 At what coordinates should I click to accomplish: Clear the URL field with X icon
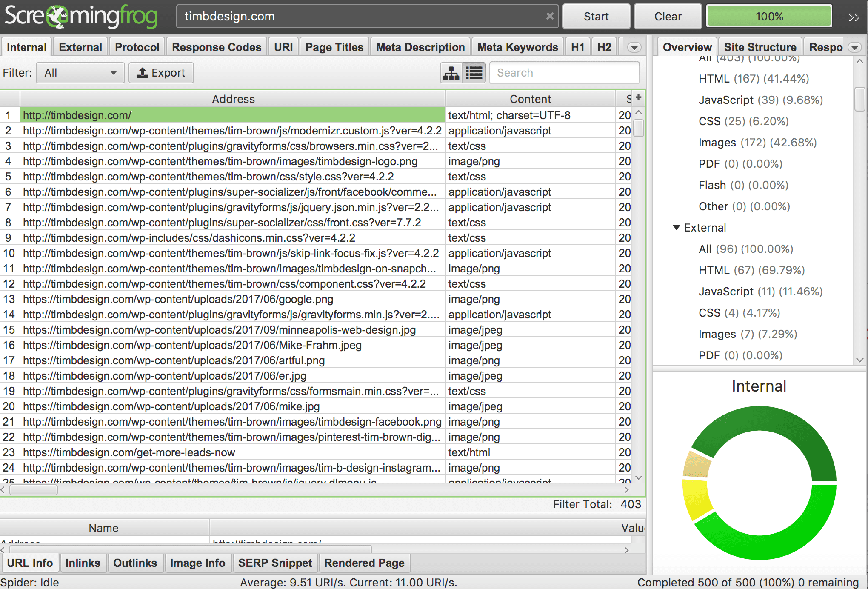click(x=550, y=16)
